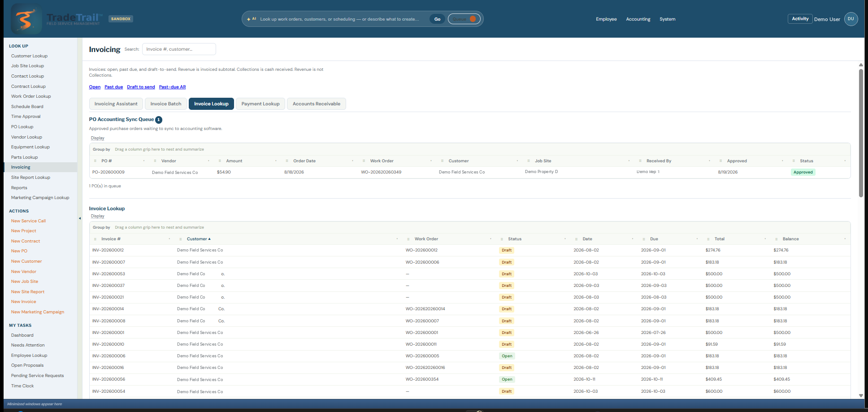Click the grip icon on Vendor column
The image size is (868, 412).
[155, 161]
